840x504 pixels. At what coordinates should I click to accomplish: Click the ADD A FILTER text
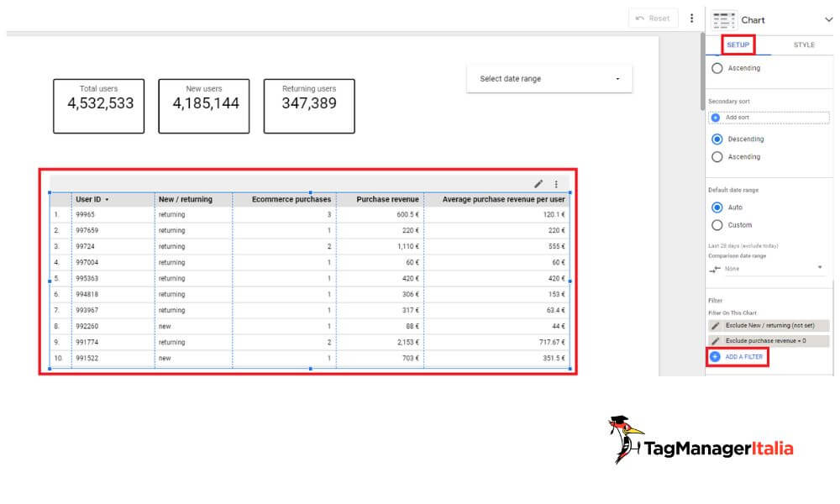[x=743, y=357]
